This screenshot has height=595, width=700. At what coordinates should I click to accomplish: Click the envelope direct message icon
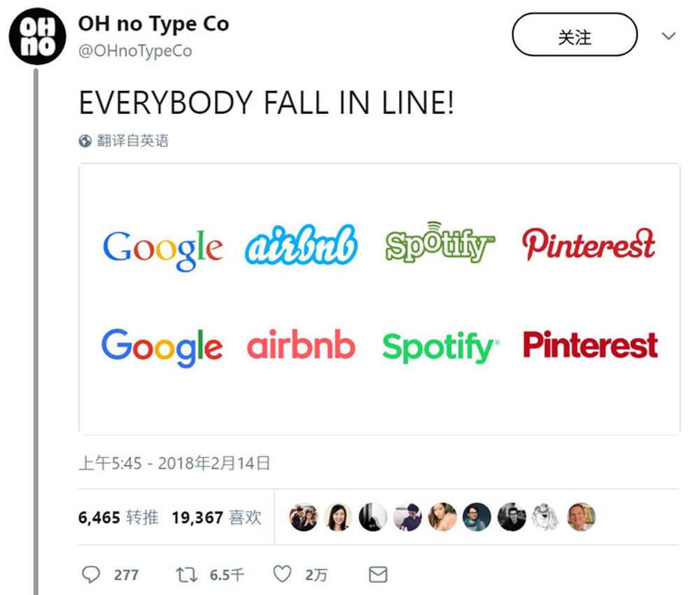tap(378, 575)
